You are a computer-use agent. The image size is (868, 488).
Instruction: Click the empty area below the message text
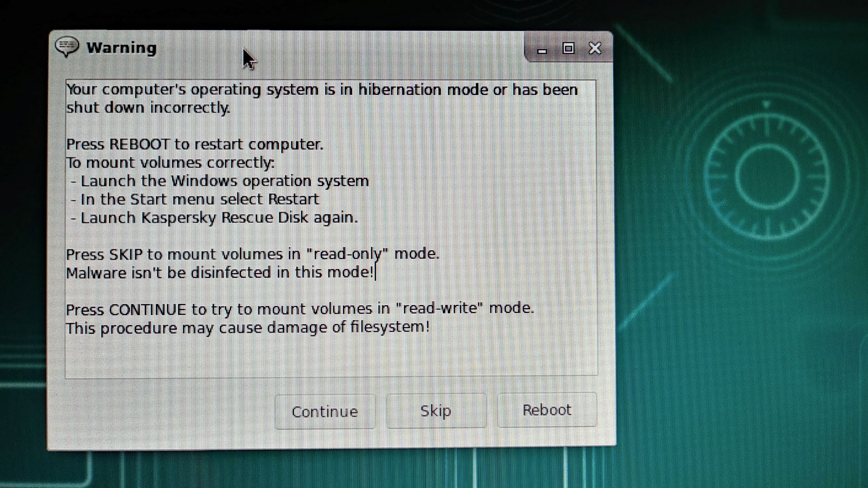tap(331, 356)
